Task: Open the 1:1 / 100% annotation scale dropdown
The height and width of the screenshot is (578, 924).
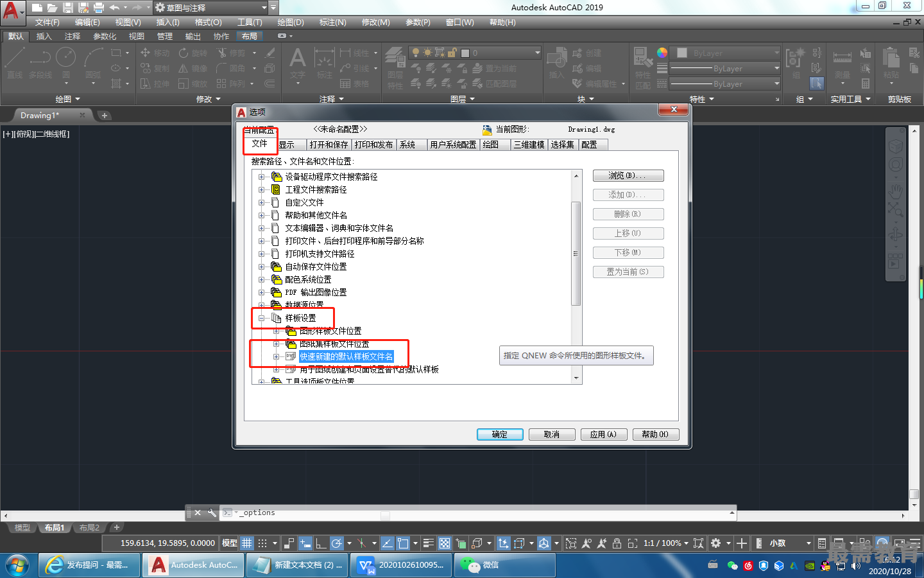Action: [x=666, y=543]
